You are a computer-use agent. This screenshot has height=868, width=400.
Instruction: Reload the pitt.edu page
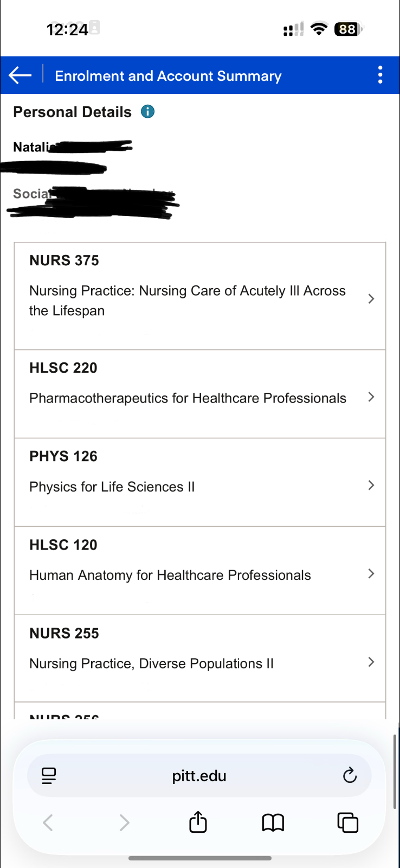click(350, 775)
